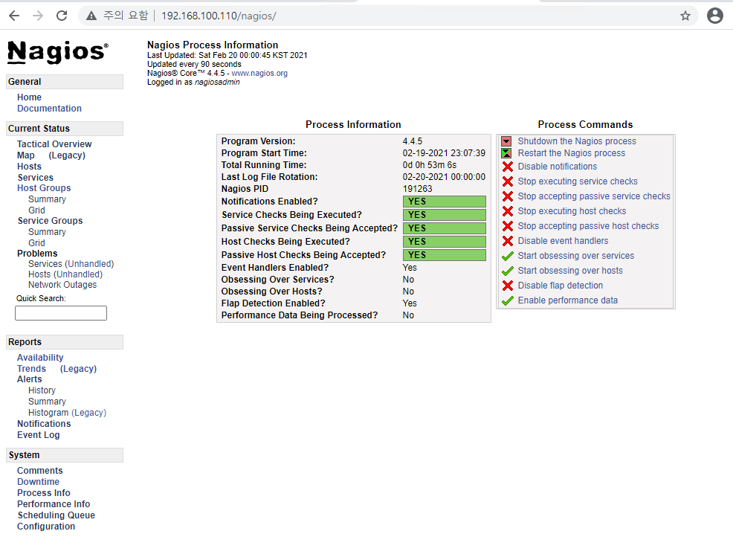Click the Shutdown the Nagios process link
This screenshot has height=560, width=733.
[577, 141]
